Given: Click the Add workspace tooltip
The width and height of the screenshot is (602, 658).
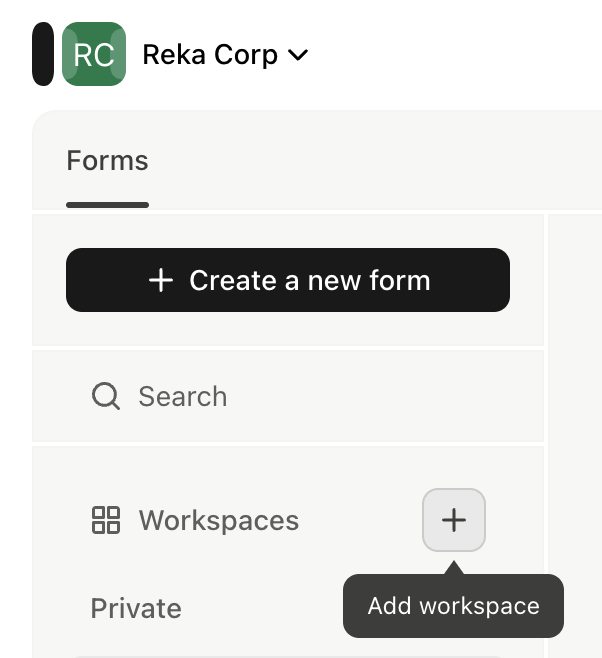Looking at the screenshot, I should [453, 606].
